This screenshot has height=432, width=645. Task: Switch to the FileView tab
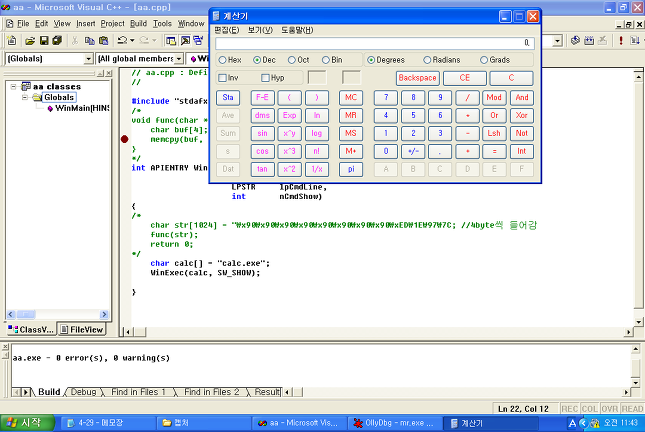point(81,330)
